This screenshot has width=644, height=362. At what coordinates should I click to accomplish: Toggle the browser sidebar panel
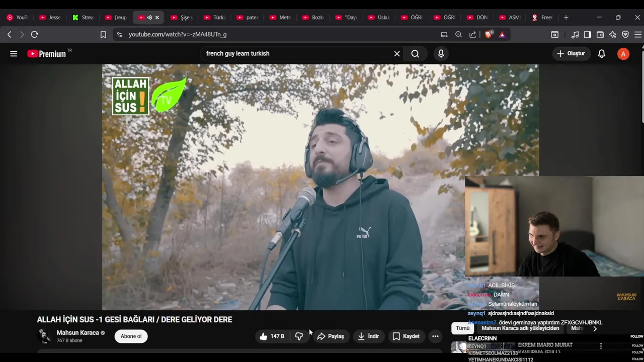(587, 35)
